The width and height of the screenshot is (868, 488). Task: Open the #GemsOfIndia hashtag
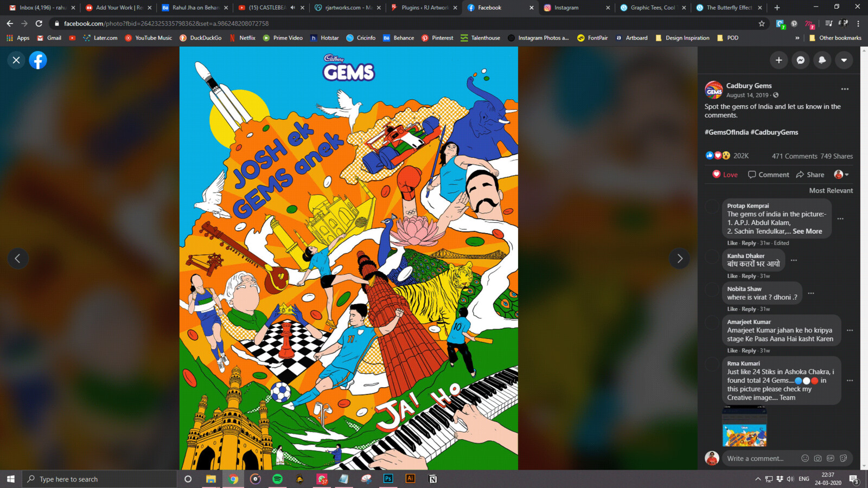[726, 132]
